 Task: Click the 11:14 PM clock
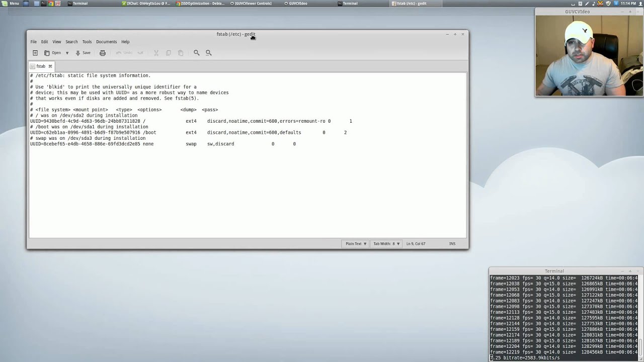click(x=628, y=4)
